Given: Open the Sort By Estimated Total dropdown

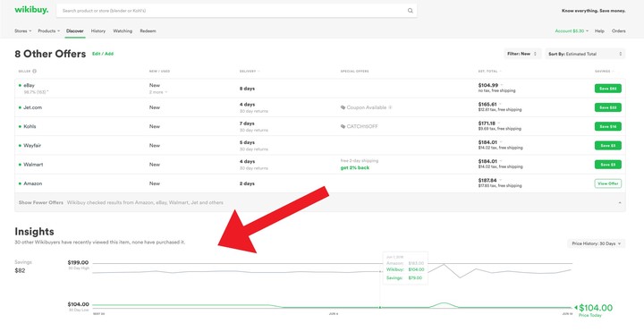Looking at the screenshot, I should point(585,54).
